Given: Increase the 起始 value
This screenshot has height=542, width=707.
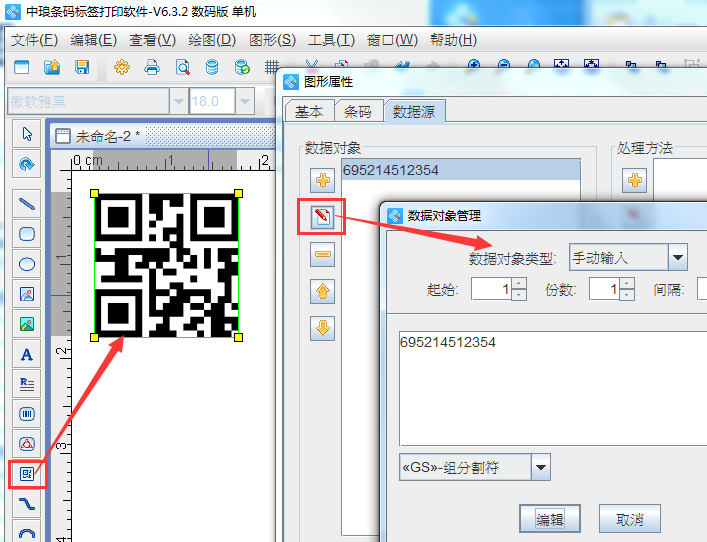Looking at the screenshot, I should 519,283.
